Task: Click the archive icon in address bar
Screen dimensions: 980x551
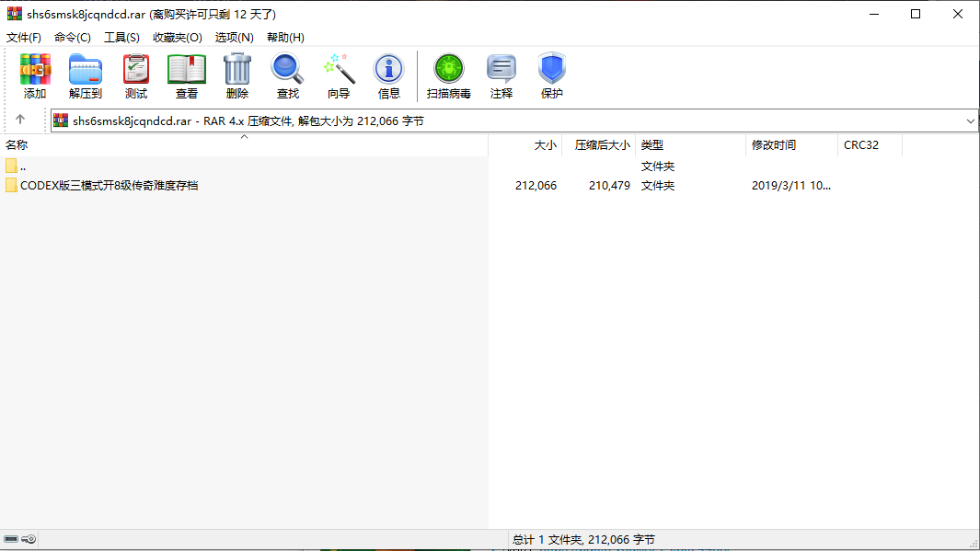Action: pyautogui.click(x=61, y=121)
